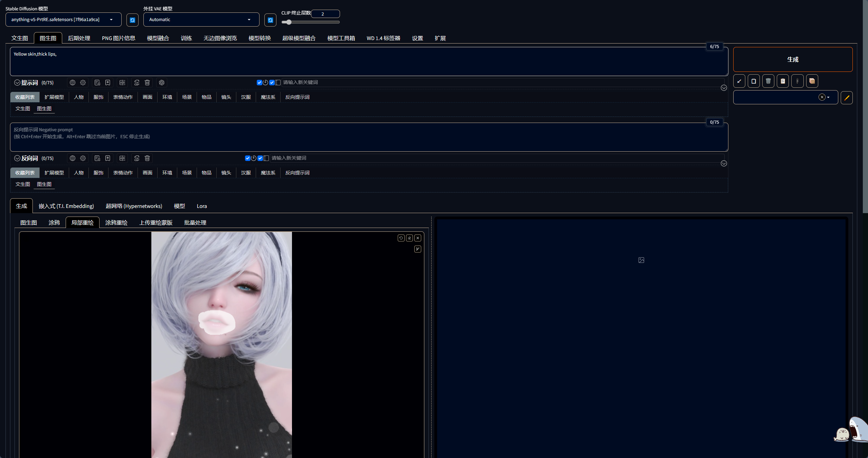
Task: Click the clipboard paste icon under Generate
Action: click(783, 81)
